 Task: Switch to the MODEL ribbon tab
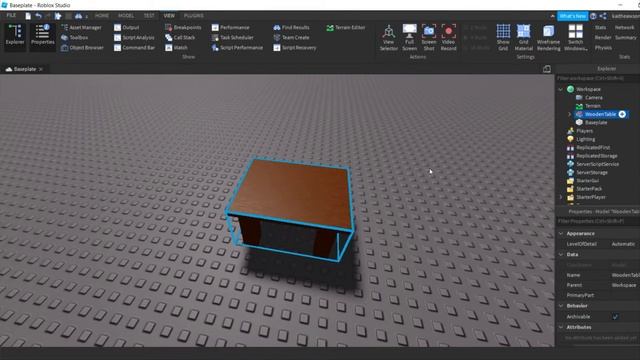tap(126, 16)
